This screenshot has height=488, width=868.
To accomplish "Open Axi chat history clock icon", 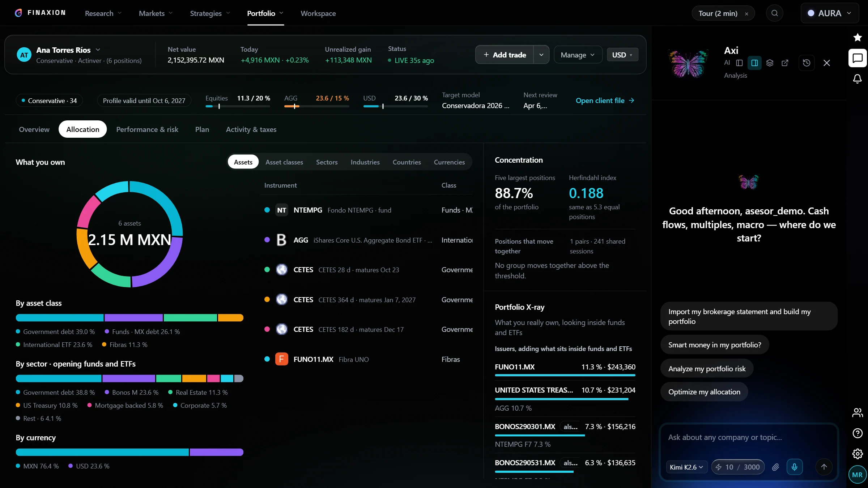I will pyautogui.click(x=807, y=63).
